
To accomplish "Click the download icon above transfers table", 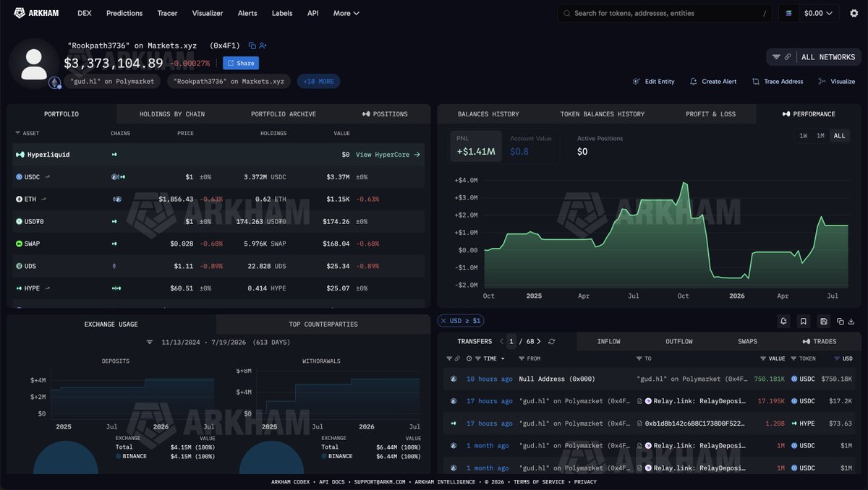I will 851,321.
